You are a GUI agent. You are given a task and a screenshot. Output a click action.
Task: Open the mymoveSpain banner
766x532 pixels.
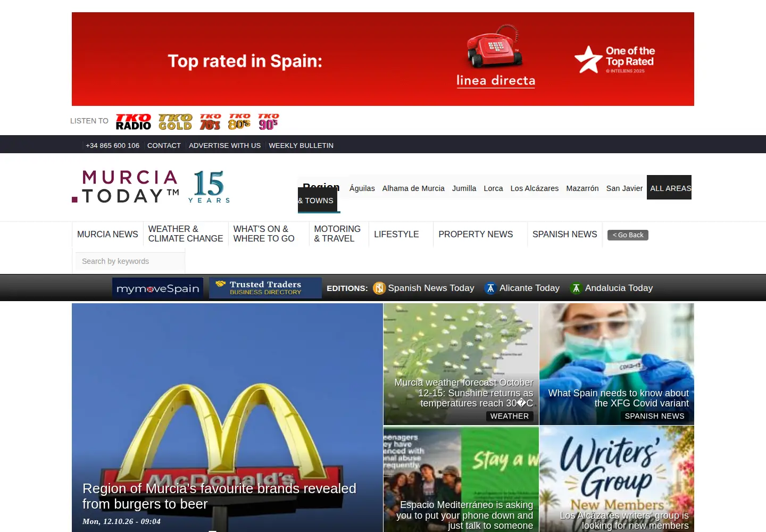click(158, 288)
